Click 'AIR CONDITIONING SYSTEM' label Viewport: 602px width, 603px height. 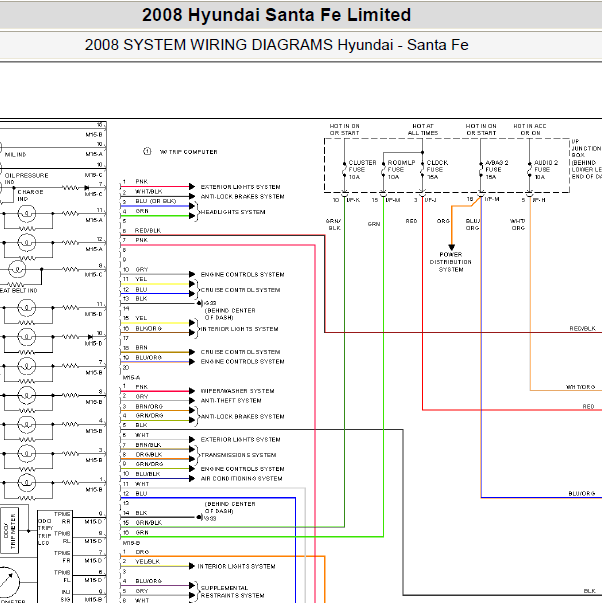point(242,479)
